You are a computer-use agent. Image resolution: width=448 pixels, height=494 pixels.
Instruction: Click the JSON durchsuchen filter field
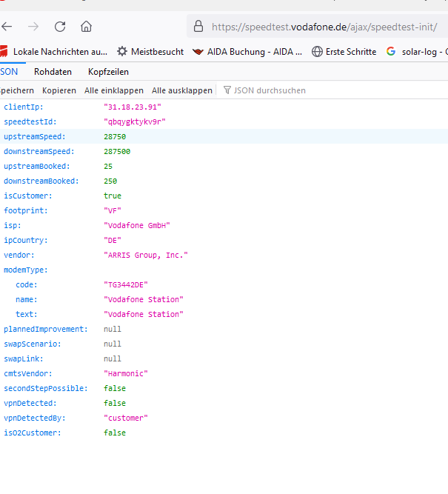pos(270,90)
